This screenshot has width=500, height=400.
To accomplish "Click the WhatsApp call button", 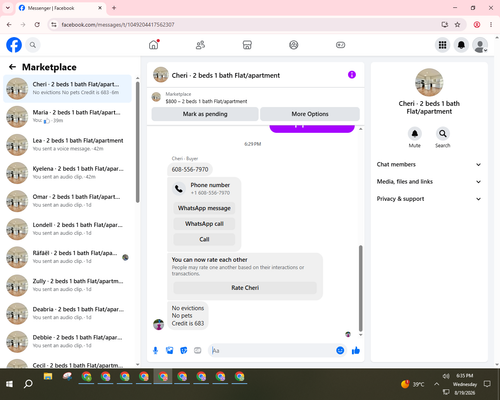I will pos(204,224).
